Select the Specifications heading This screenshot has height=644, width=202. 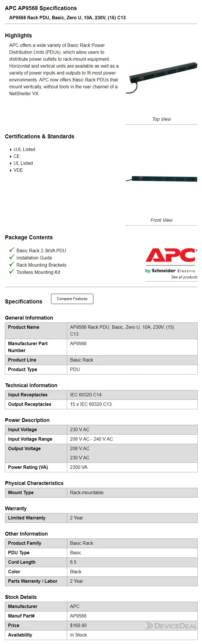tap(23, 301)
